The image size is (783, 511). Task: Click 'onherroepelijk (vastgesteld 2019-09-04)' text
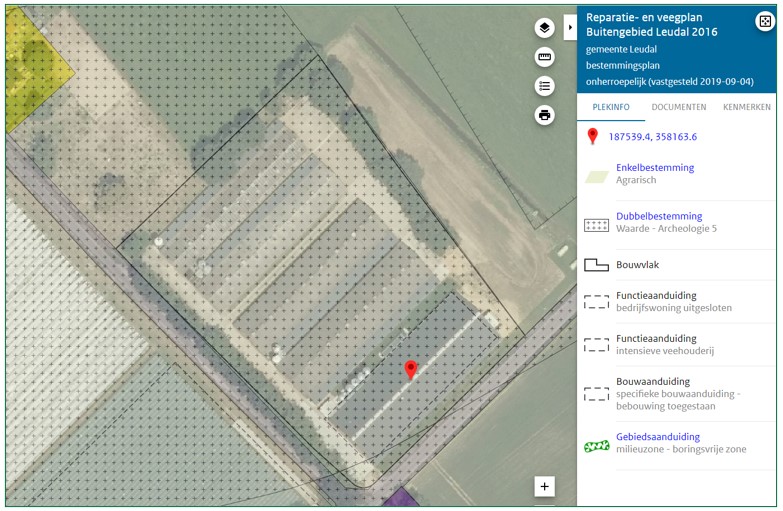tap(669, 81)
